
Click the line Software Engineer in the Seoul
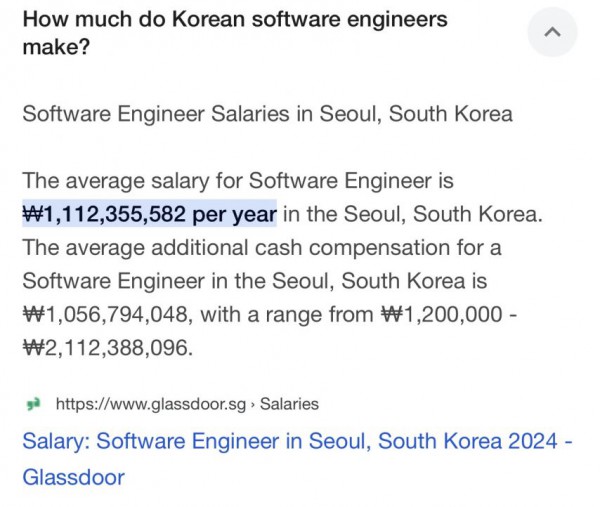tap(254, 281)
